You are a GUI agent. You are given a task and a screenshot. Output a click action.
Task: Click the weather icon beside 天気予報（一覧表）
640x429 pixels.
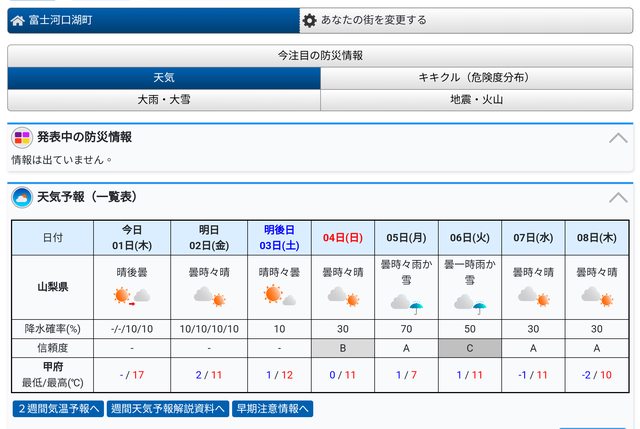(21, 197)
